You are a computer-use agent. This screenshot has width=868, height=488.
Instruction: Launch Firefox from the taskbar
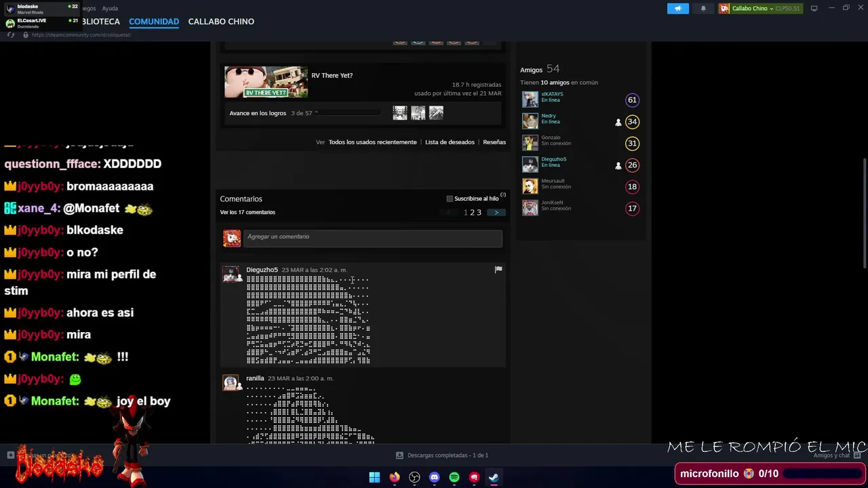(x=394, y=477)
